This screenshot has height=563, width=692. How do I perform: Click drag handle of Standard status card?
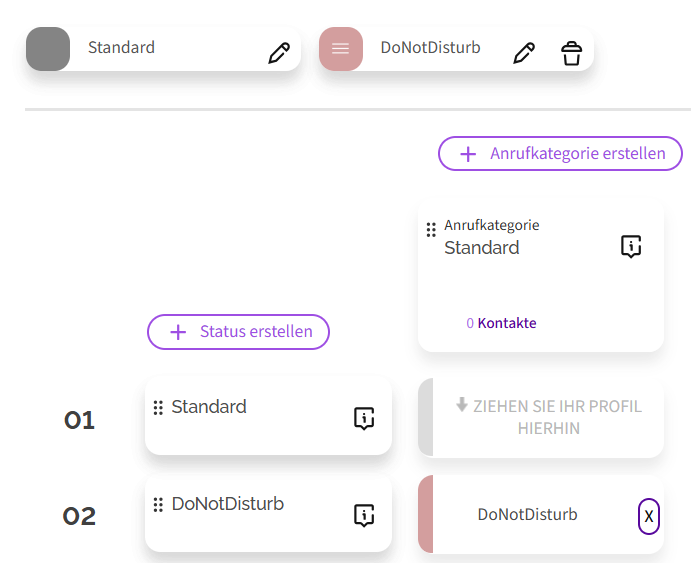[x=158, y=408]
